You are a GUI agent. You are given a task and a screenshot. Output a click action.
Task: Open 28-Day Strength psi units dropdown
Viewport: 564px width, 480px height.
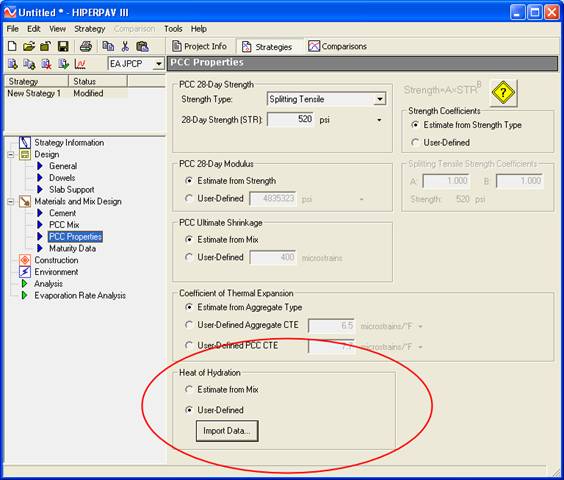click(x=379, y=120)
